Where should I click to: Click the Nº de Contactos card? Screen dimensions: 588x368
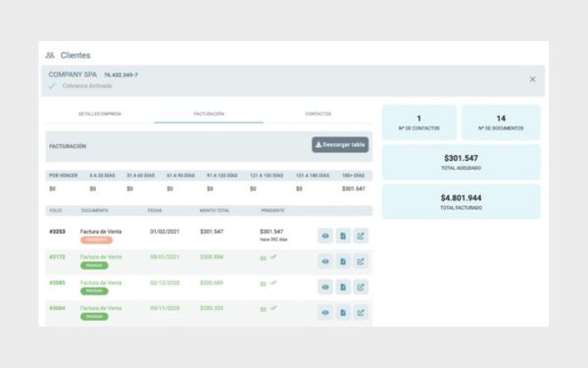418,123
